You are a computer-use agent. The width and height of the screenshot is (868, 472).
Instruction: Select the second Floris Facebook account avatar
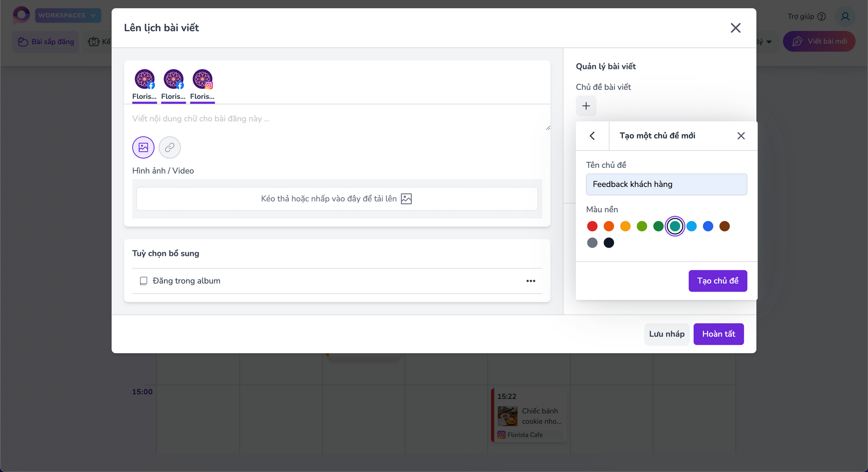pyautogui.click(x=174, y=79)
